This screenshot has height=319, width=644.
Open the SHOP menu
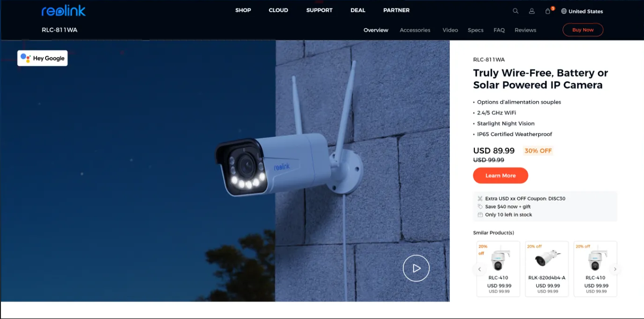pyautogui.click(x=243, y=10)
